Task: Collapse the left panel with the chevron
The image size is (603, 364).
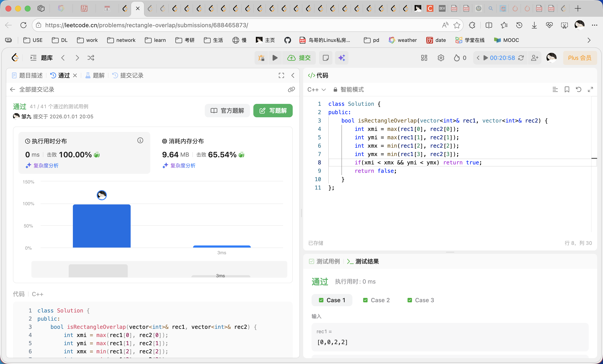Action: [293, 75]
